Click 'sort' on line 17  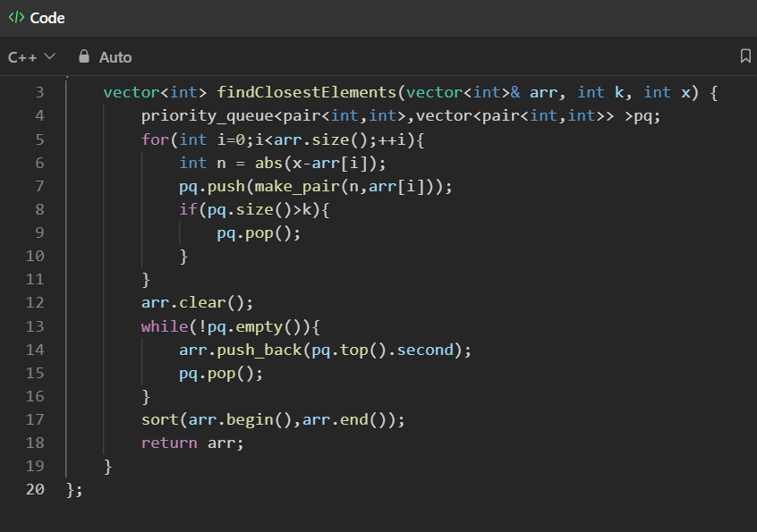coord(160,419)
